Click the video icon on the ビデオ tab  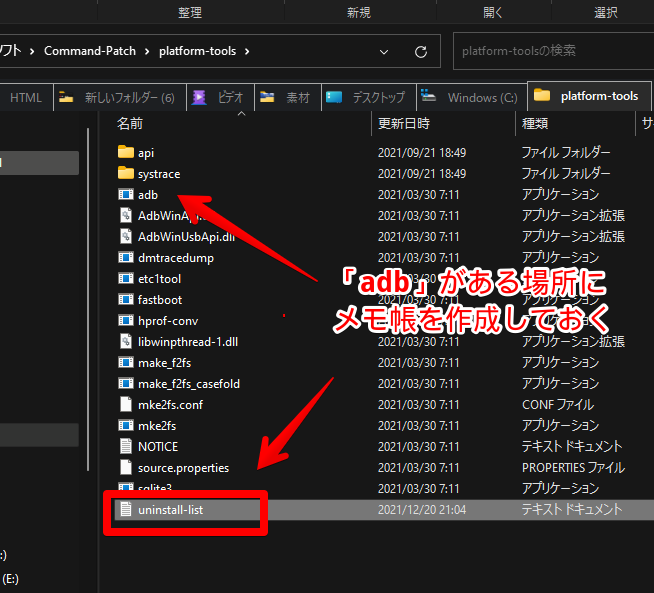point(199,97)
